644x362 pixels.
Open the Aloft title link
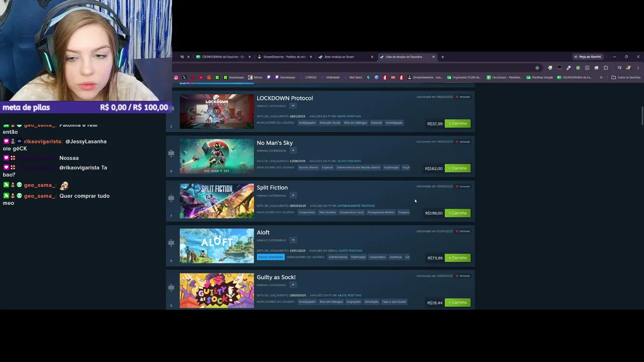[263, 233]
